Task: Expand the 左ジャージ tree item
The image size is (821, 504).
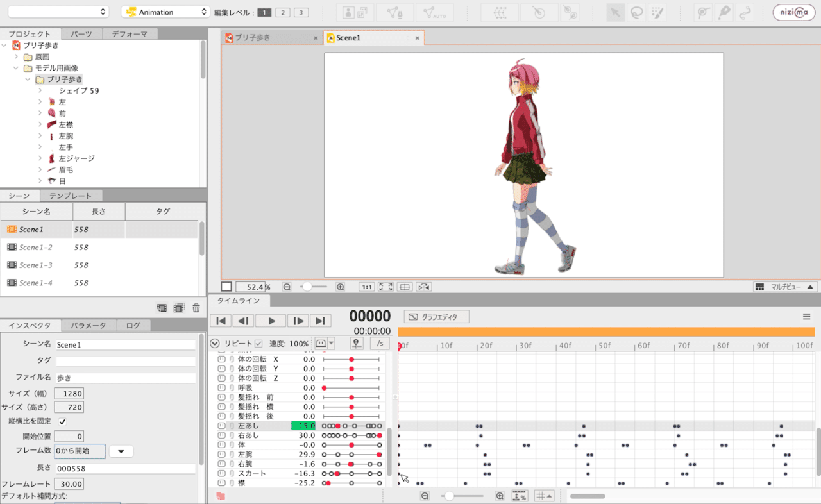Action: click(x=40, y=158)
